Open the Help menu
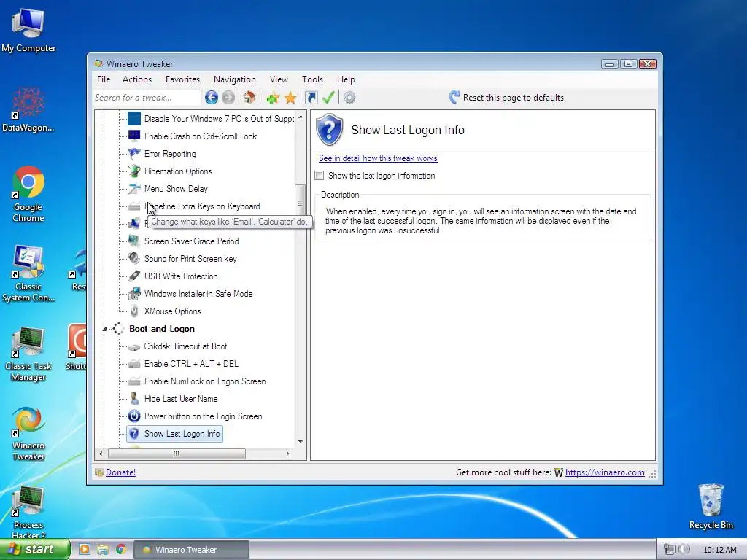747x560 pixels. 346,79
